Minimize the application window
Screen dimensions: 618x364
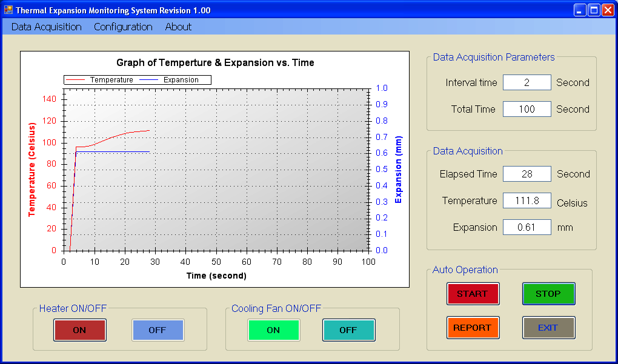[x=580, y=10]
